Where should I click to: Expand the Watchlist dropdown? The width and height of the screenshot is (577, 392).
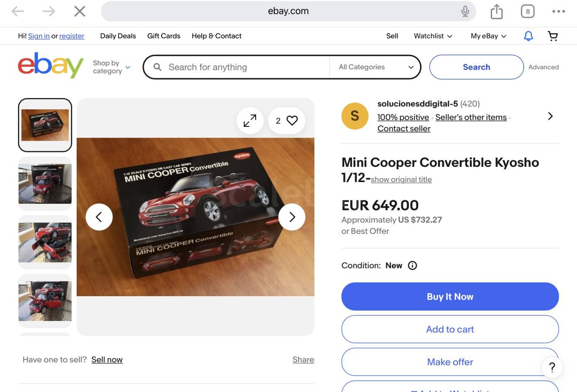tap(433, 36)
